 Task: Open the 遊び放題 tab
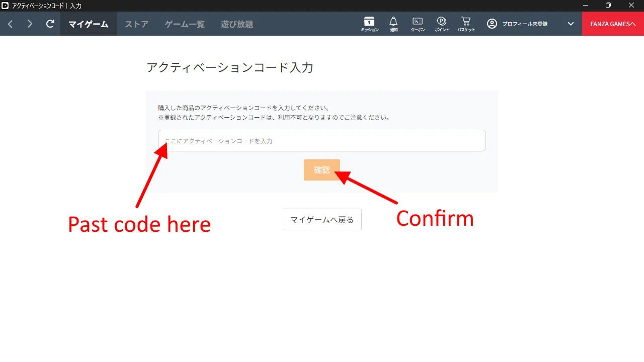(237, 24)
